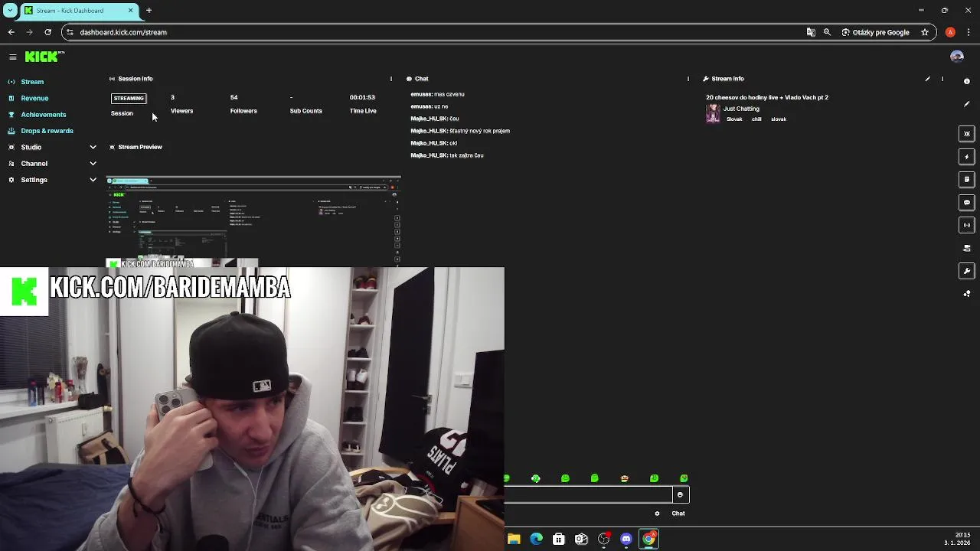Open the Stream page in the sidebar

point(32,82)
